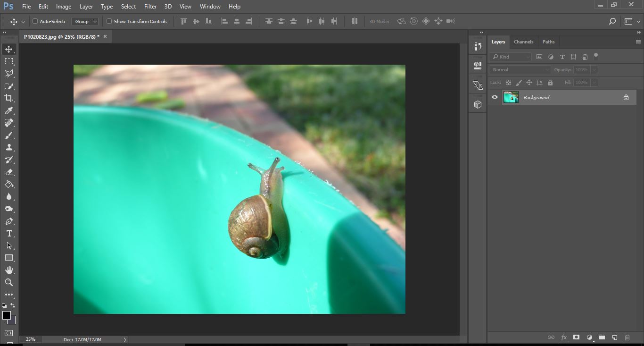Expand the Opacity slider dropdown arrow

pyautogui.click(x=594, y=69)
